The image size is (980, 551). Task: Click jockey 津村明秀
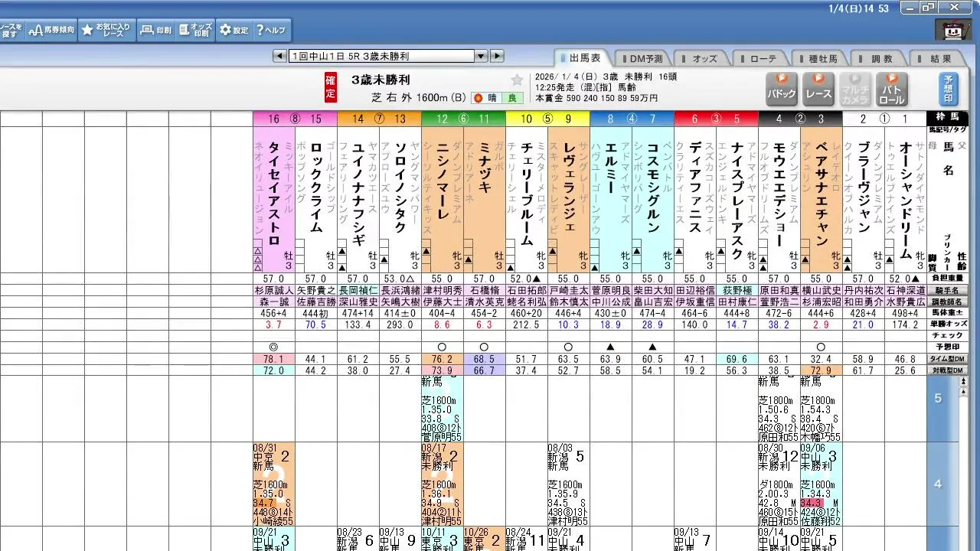click(443, 291)
